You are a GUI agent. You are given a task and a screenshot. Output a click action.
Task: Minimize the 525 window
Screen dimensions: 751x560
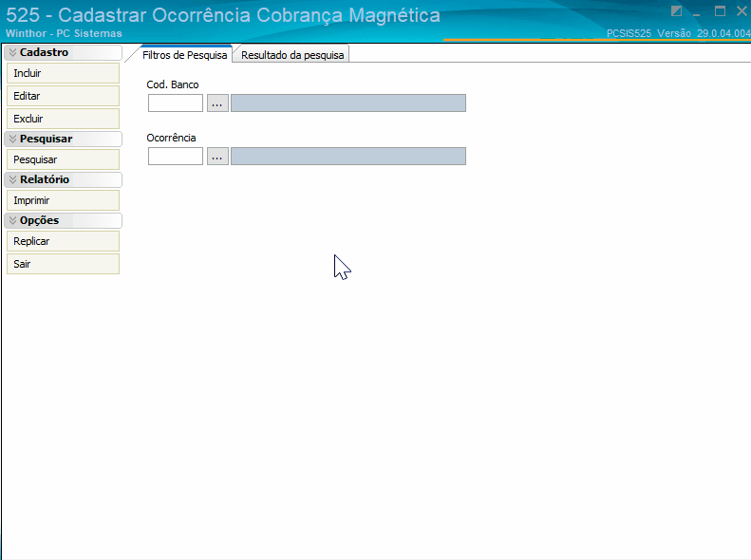pos(697,13)
